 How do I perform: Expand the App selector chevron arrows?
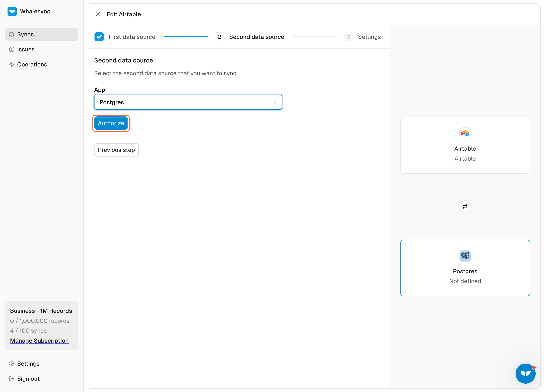point(275,102)
